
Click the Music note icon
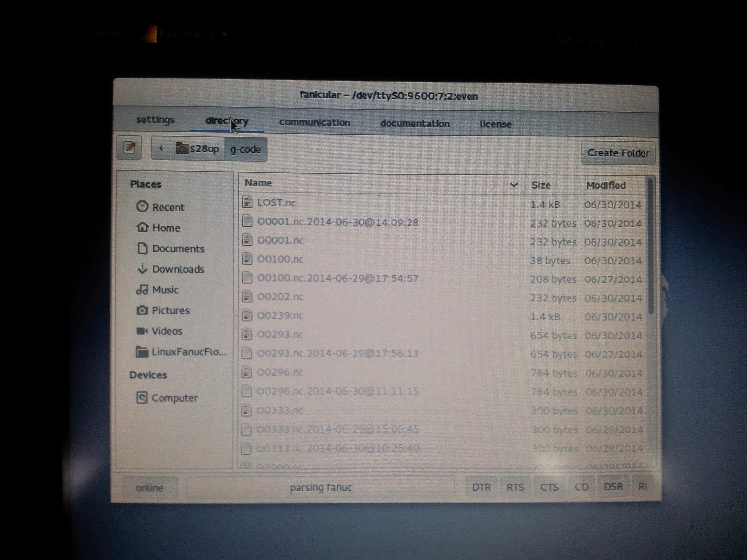[142, 290]
